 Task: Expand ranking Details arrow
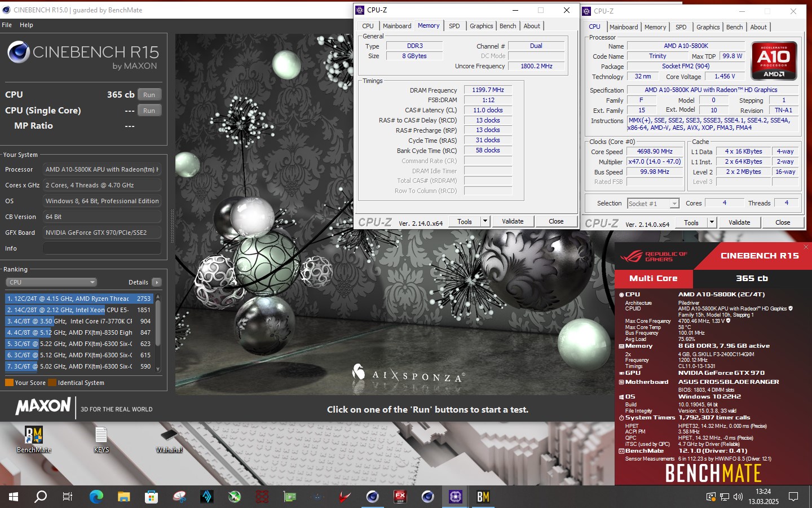click(157, 282)
